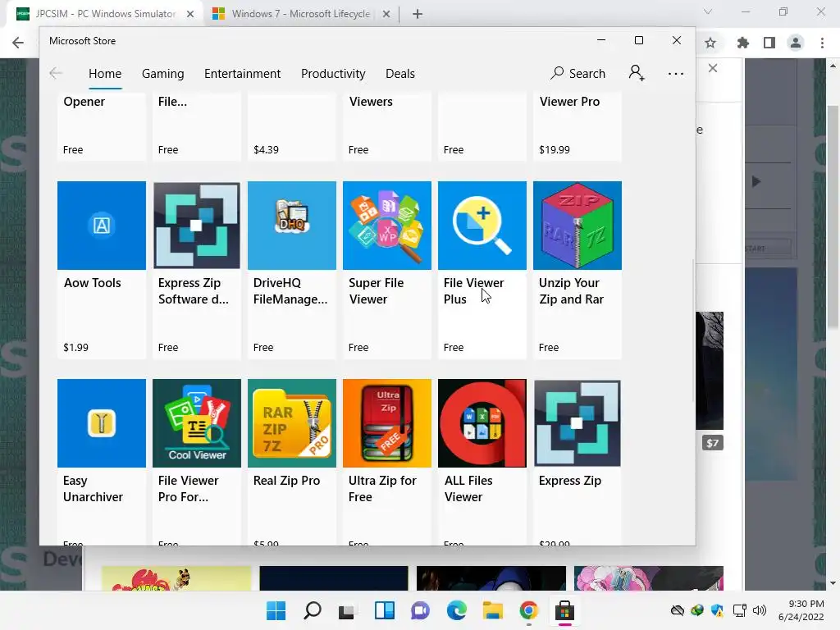
Task: Click Real Zip Pro title text
Action: click(x=286, y=481)
